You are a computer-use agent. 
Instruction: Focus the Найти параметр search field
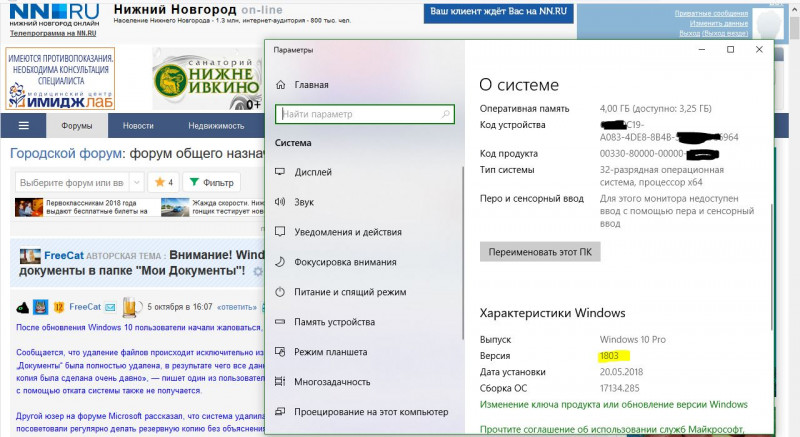coord(364,114)
